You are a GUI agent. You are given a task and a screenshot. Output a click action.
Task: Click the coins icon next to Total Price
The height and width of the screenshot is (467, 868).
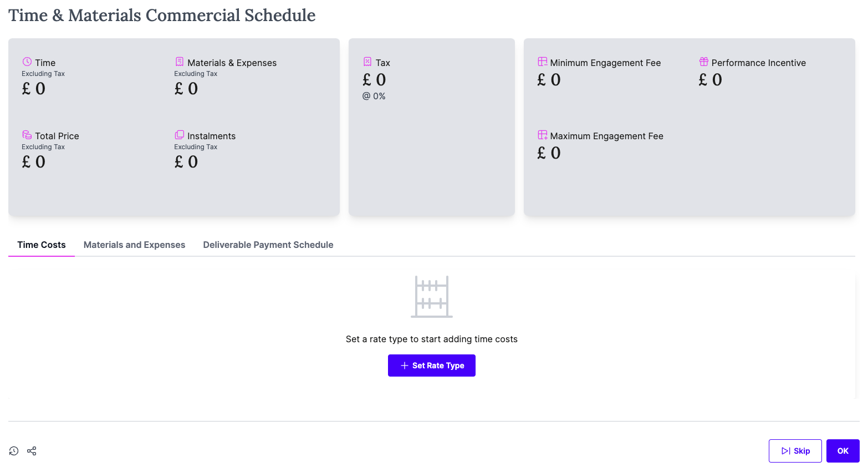point(27,135)
